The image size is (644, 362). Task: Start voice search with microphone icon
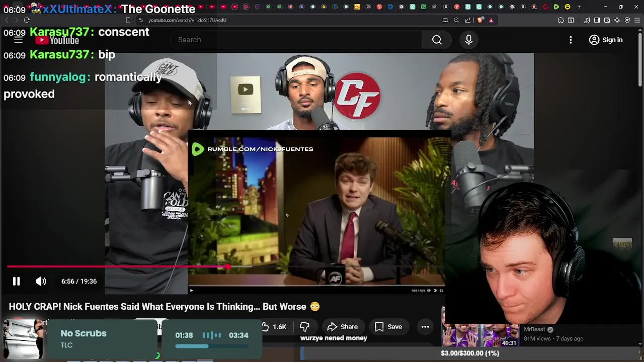[x=468, y=40]
